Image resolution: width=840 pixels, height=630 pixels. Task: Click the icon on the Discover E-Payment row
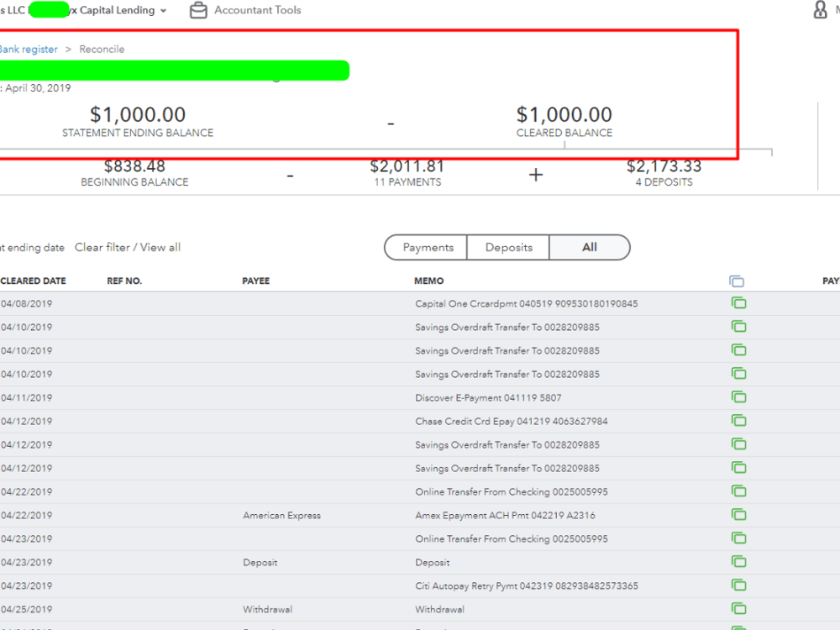pos(738,397)
